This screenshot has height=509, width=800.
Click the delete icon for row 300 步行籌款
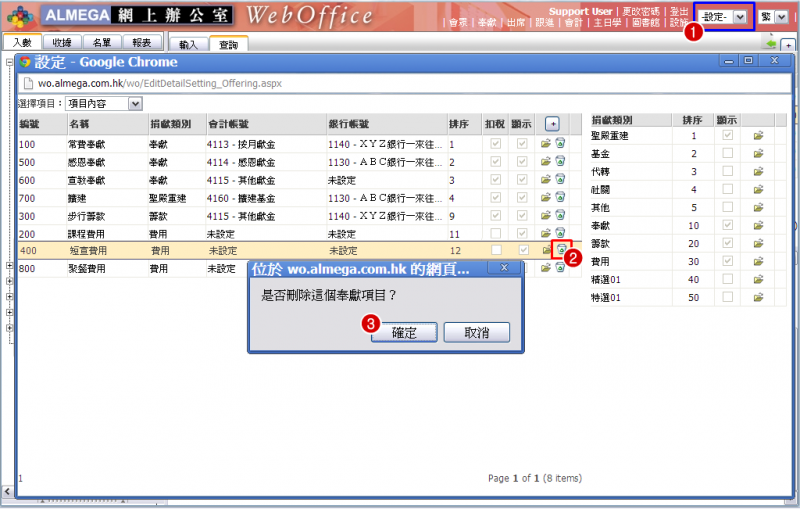[x=560, y=216]
